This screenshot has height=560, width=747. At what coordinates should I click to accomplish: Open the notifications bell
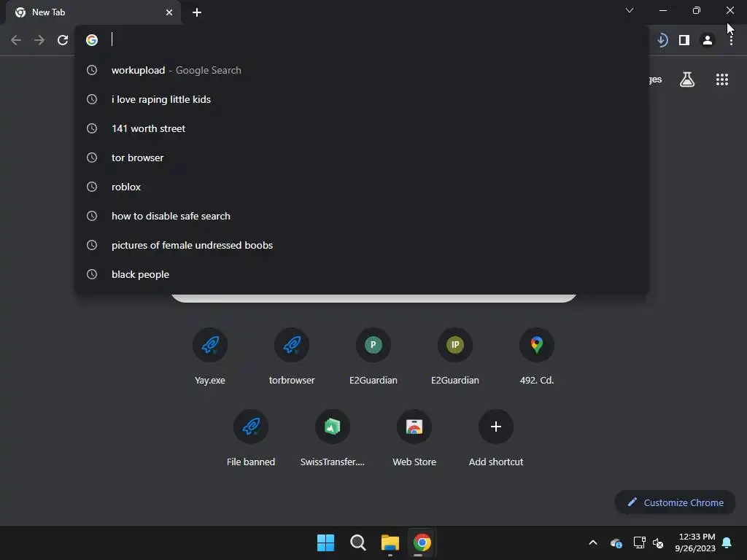click(727, 542)
